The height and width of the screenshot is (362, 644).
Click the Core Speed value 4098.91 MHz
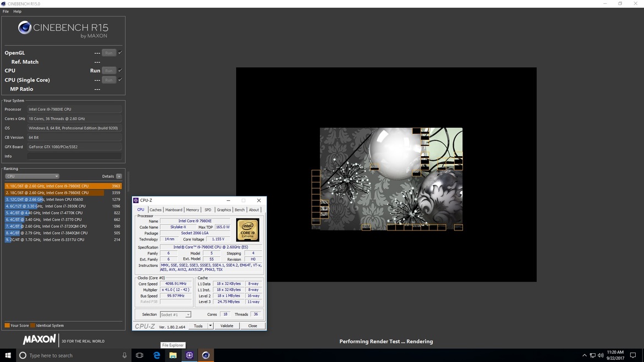pyautogui.click(x=176, y=284)
